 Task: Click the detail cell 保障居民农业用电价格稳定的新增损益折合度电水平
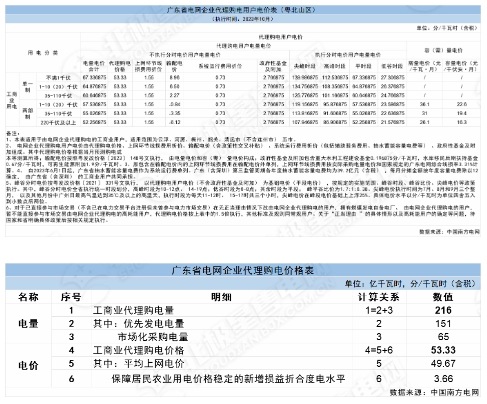[x=228, y=379]
